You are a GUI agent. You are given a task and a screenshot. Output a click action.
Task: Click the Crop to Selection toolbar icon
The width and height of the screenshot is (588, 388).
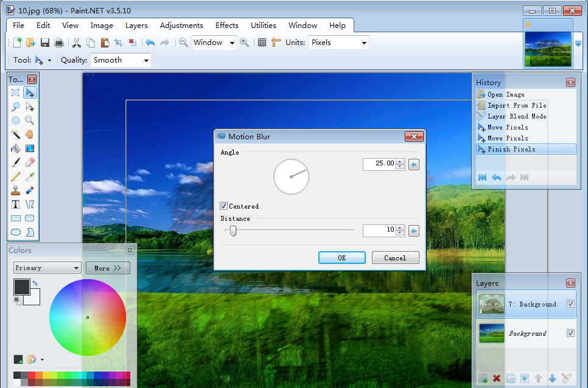pos(118,43)
